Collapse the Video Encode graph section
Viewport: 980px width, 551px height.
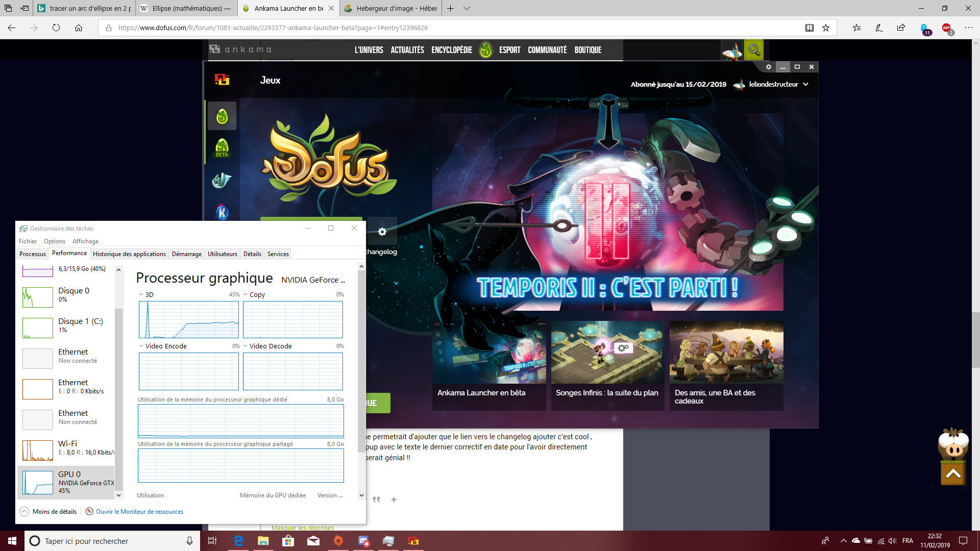[140, 346]
